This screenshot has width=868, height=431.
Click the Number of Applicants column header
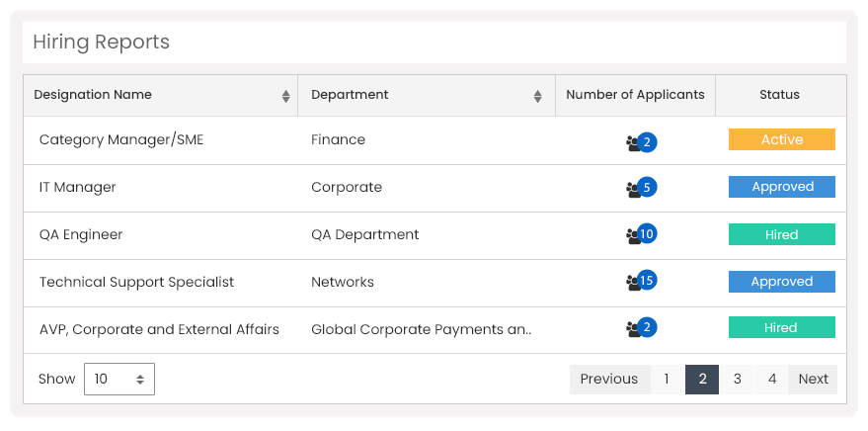click(x=635, y=95)
